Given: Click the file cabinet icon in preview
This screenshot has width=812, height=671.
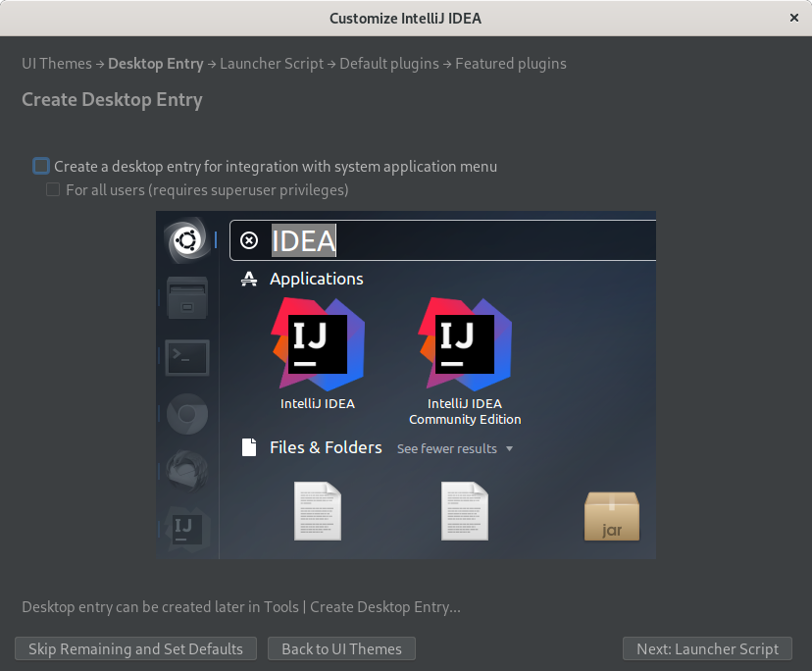Looking at the screenshot, I should 187,298.
